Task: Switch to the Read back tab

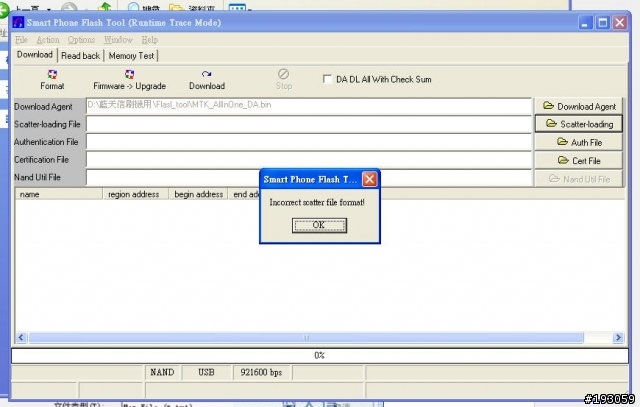Action: [x=80, y=56]
